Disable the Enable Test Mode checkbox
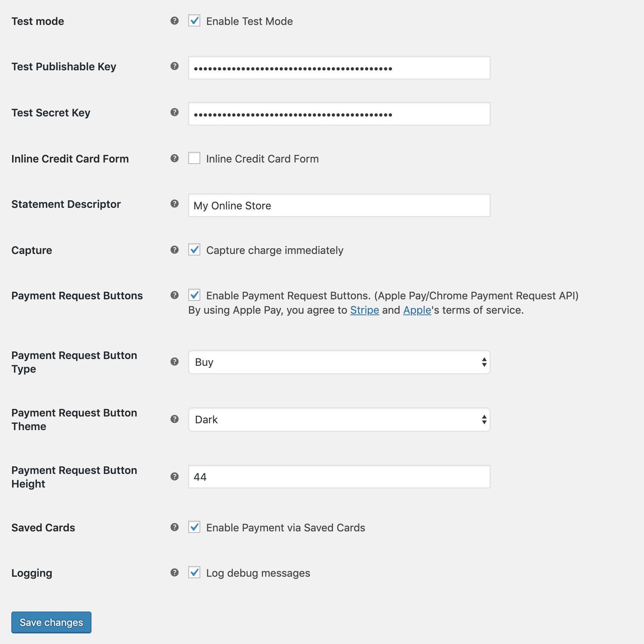 coord(194,21)
